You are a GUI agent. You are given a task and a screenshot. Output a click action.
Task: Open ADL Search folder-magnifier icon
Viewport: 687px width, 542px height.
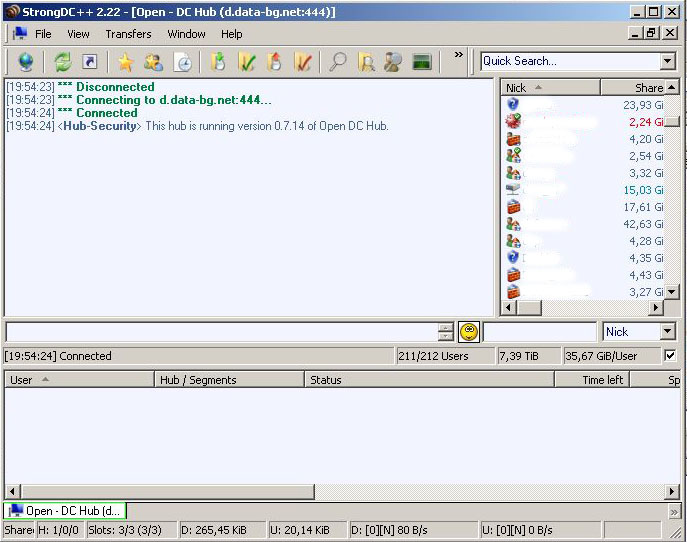(x=366, y=61)
